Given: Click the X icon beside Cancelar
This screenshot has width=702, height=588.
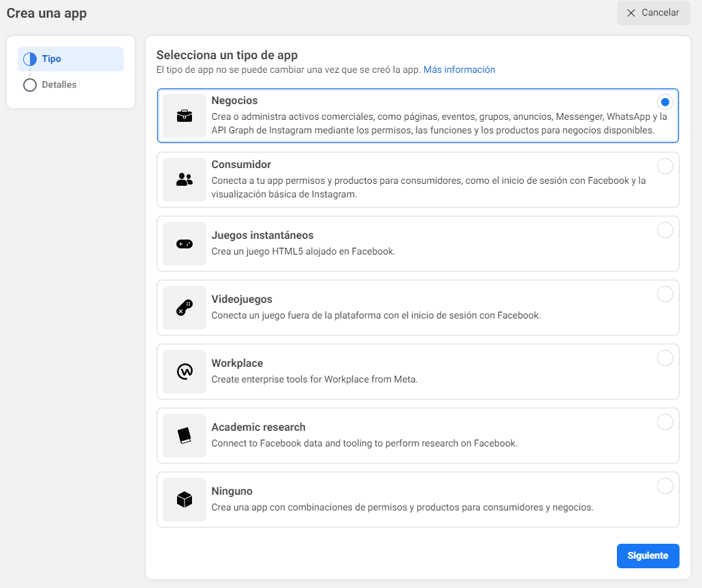Looking at the screenshot, I should (x=632, y=13).
